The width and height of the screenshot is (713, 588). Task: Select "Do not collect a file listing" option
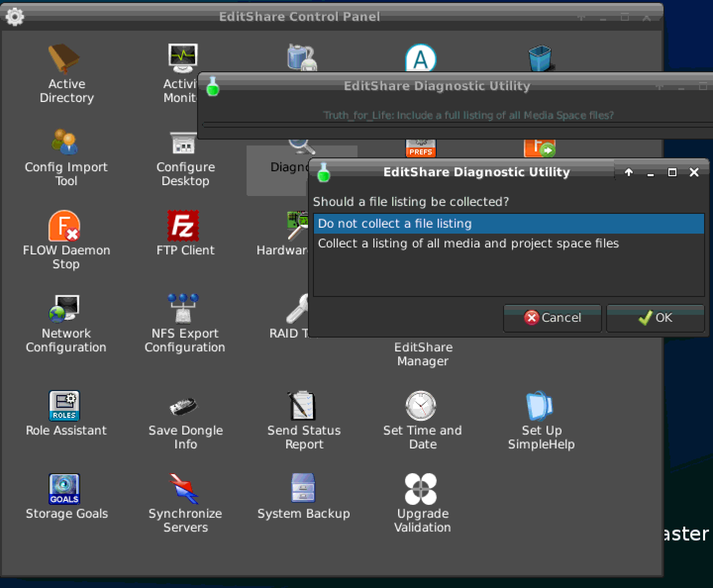pos(509,224)
